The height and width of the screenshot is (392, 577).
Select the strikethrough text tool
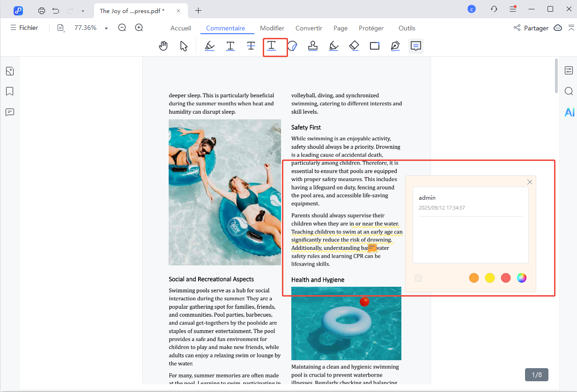click(x=251, y=46)
